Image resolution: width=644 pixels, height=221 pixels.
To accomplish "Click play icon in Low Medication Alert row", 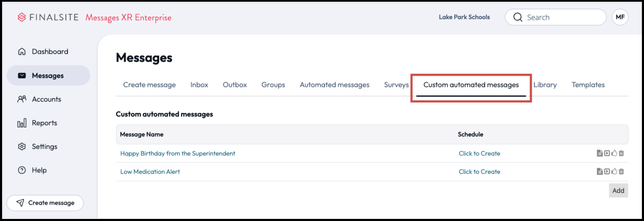I will [x=607, y=172].
